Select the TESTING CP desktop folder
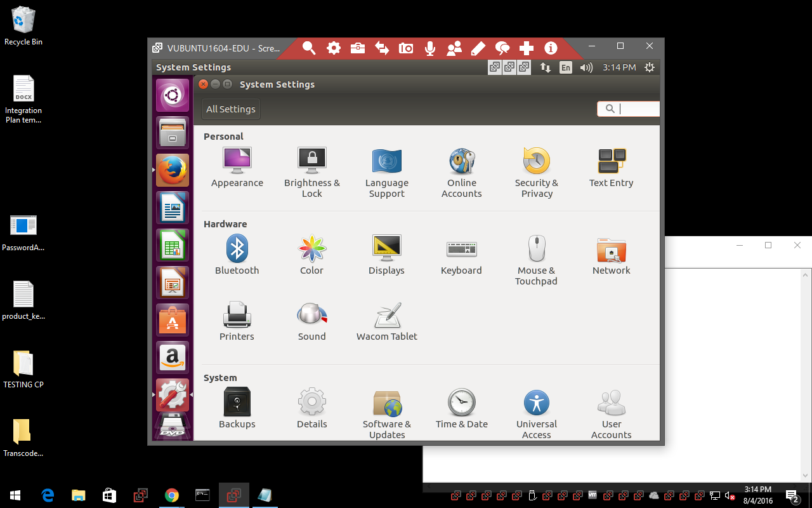Image resolution: width=812 pixels, height=508 pixels. pos(23,369)
